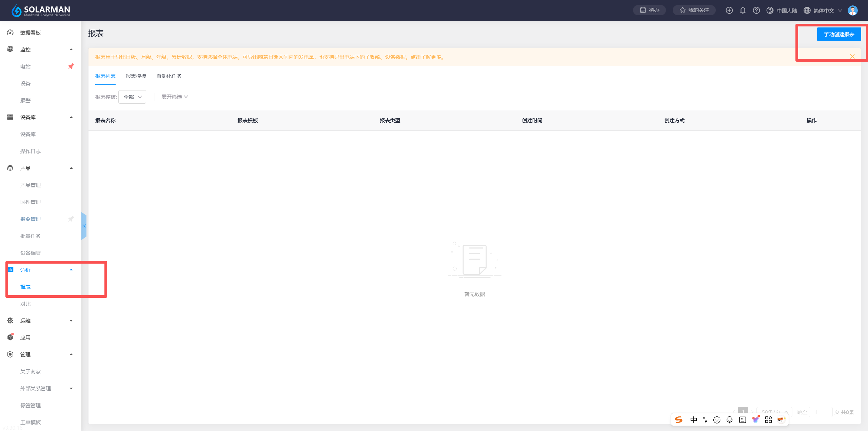Click the notification bell icon
Viewport: 868px width, 431px height.
(743, 11)
